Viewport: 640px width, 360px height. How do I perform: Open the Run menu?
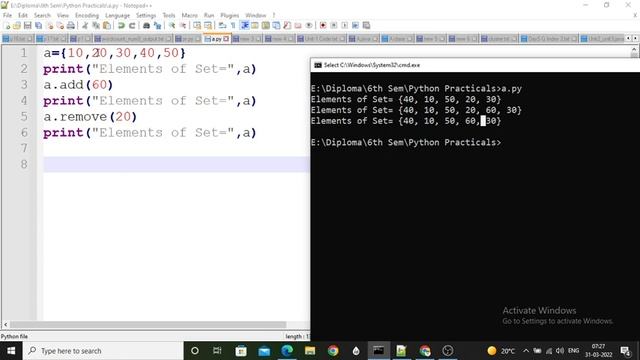(x=209, y=15)
